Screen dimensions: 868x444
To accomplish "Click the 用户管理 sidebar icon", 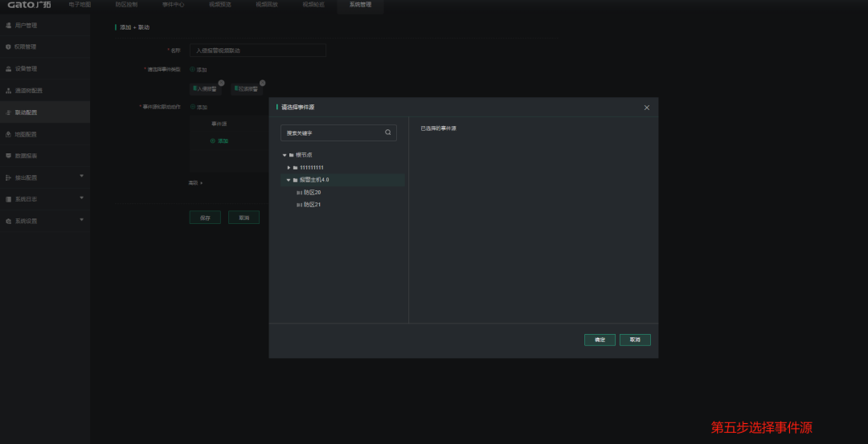I will [x=8, y=26].
